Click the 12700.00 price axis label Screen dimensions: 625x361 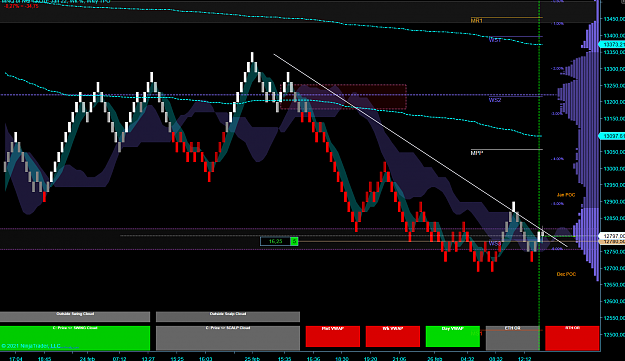(614, 268)
